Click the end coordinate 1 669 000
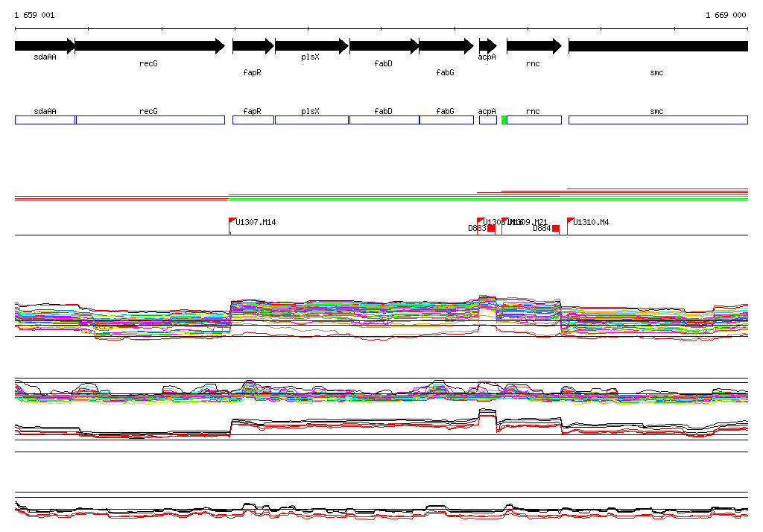The image size is (763, 532). (x=726, y=15)
